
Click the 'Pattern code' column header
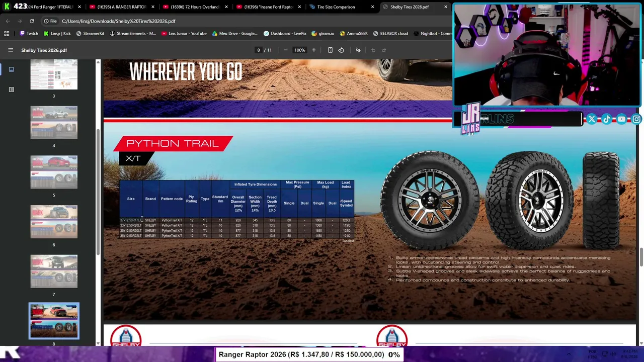pos(172,199)
